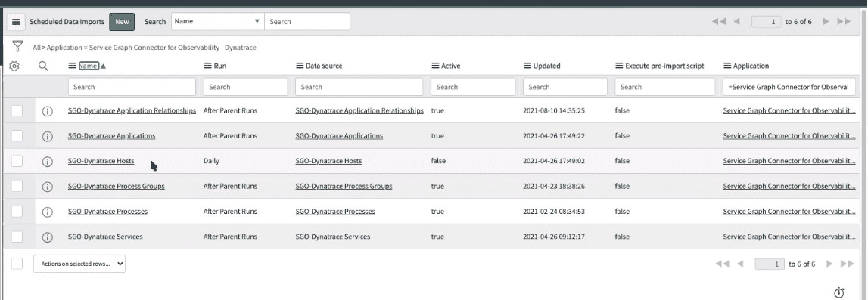This screenshot has width=868, height=300.
Task: Sort by the Name column header
Action: pyautogui.click(x=88, y=66)
